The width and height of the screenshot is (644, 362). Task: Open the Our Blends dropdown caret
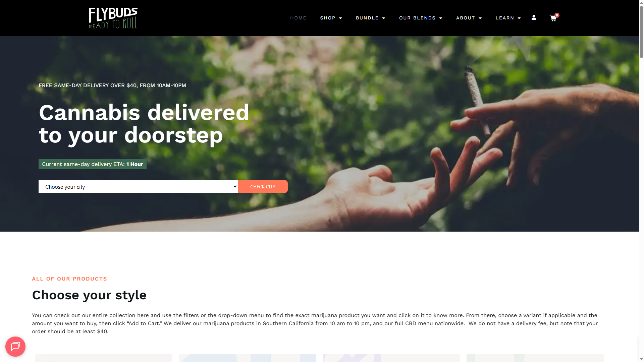tap(441, 18)
